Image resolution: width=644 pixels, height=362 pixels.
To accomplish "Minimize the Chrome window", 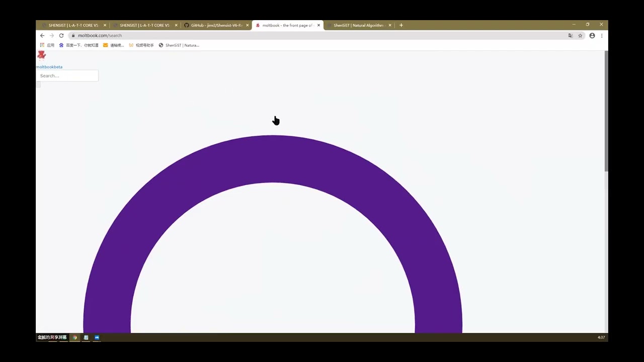I will pyautogui.click(x=574, y=25).
